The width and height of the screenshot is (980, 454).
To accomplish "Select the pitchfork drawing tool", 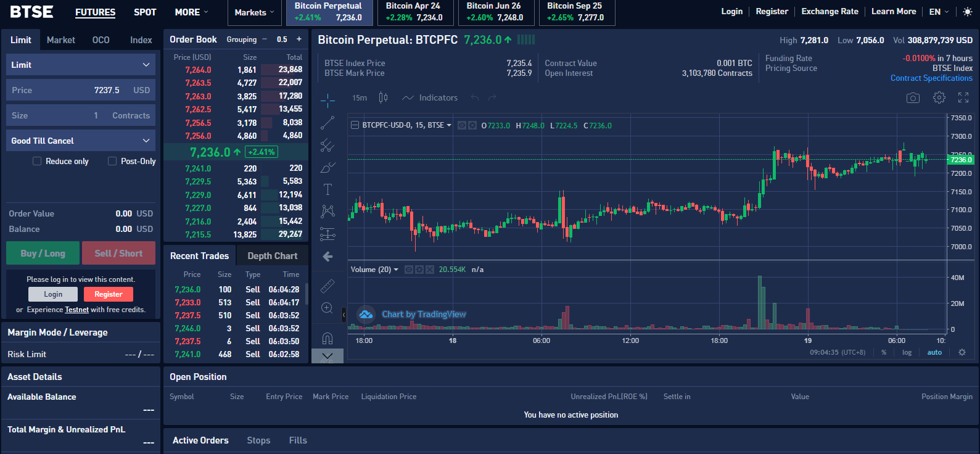I will pos(327,146).
